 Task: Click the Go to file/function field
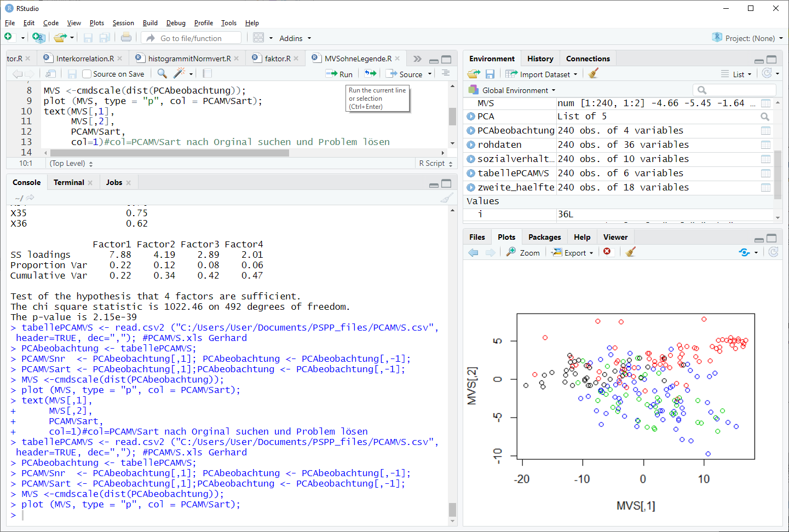[x=192, y=38]
